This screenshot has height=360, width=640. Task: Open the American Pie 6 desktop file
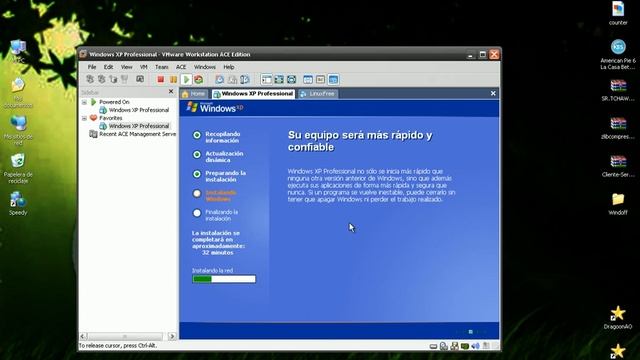(618, 54)
